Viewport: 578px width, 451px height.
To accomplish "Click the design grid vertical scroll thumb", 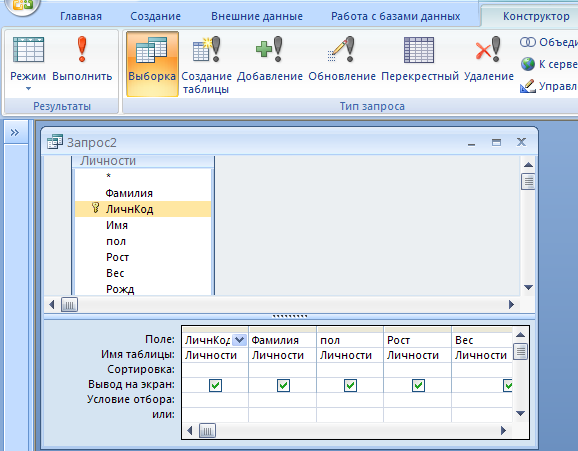I will tap(520, 351).
